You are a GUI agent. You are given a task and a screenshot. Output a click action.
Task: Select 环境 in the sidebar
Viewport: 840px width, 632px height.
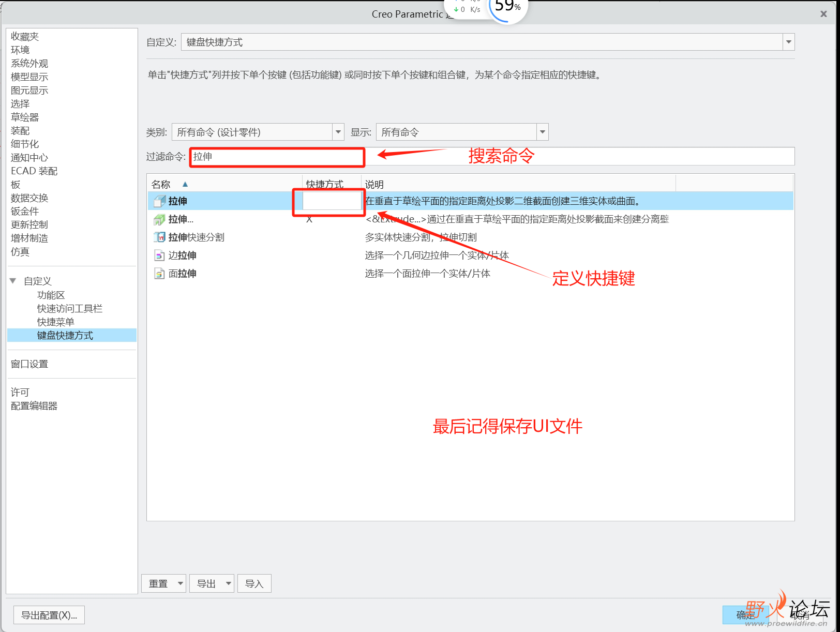pyautogui.click(x=20, y=50)
